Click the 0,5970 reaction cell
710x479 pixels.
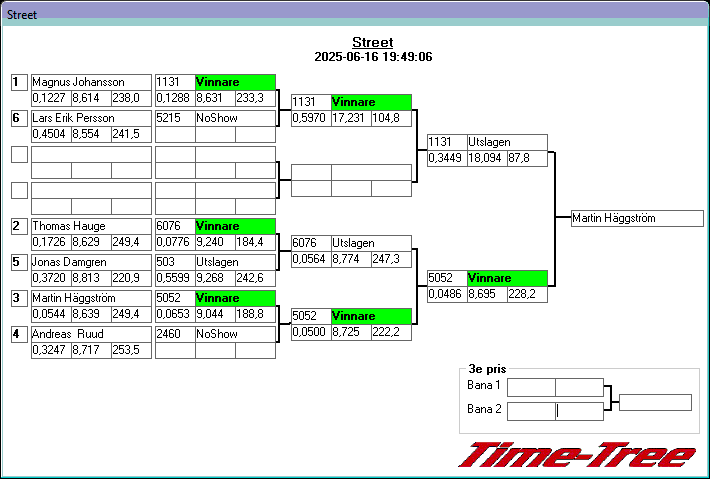[312, 118]
